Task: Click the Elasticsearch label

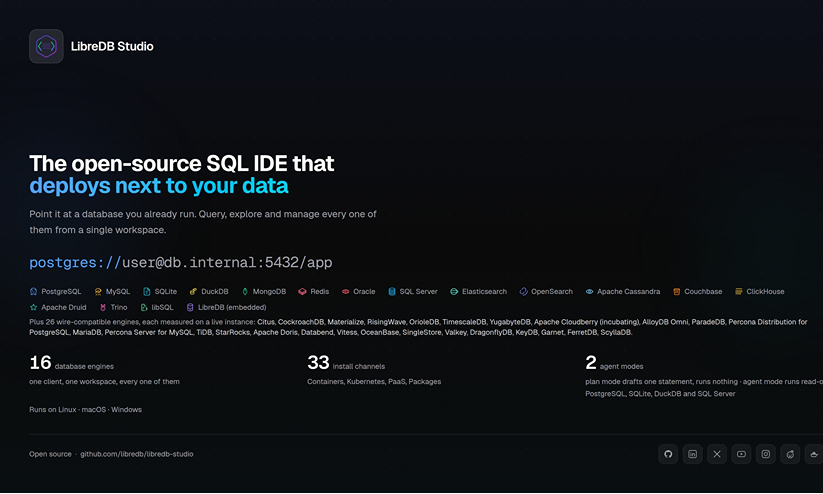Action: (484, 291)
